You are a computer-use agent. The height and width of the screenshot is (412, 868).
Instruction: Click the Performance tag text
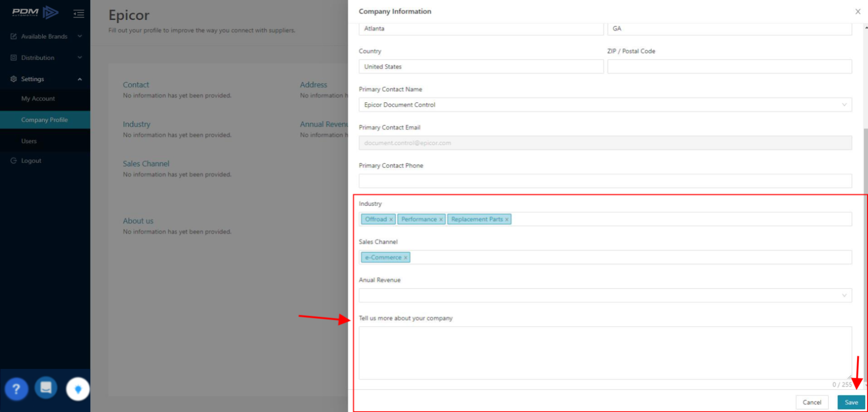tap(419, 219)
